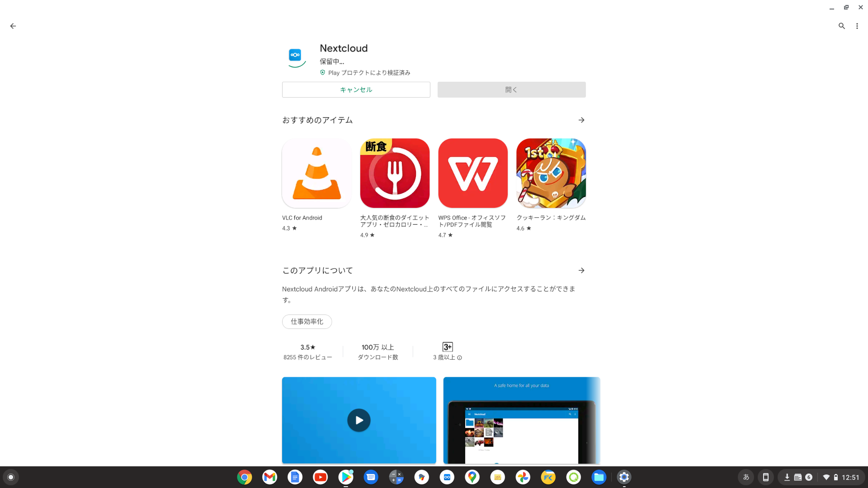
Task: Open the クッキーラン：キングダム app icon
Action: point(551,174)
